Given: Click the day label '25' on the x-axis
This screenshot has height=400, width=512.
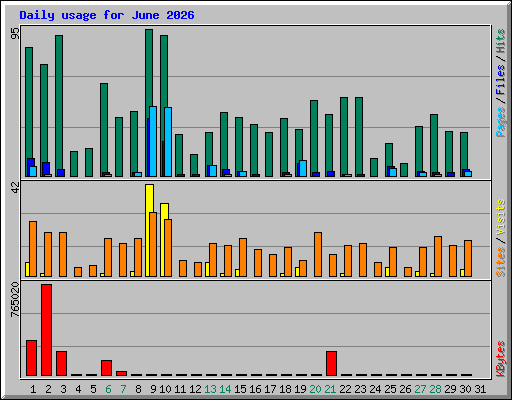Looking at the screenshot, I should (390, 389).
